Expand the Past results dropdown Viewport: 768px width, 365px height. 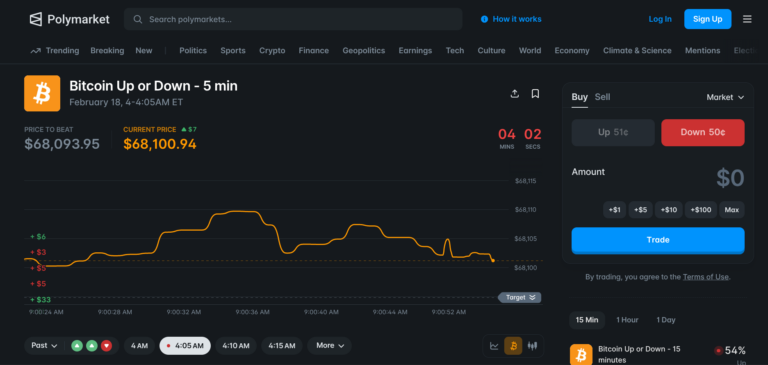click(x=44, y=345)
